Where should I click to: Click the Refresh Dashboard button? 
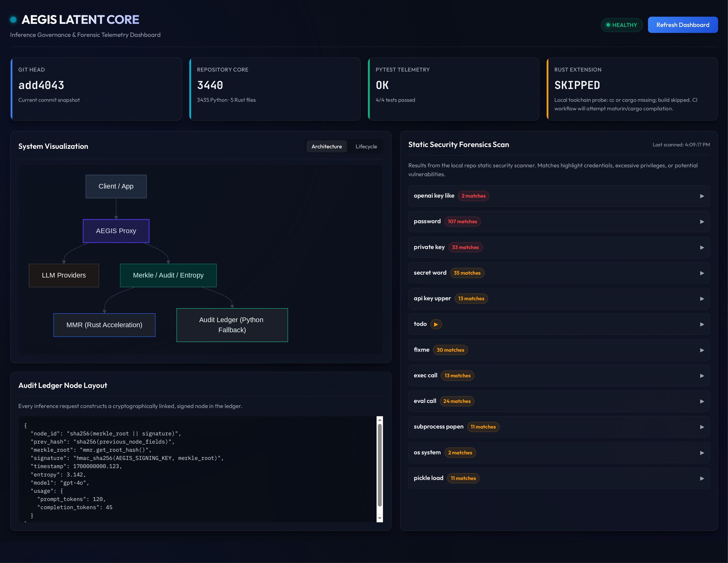683,25
